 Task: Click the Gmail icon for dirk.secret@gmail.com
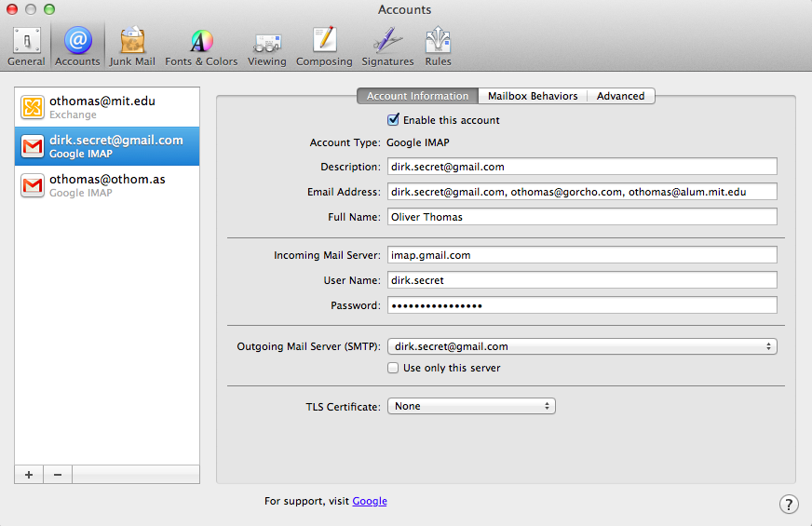[33, 146]
